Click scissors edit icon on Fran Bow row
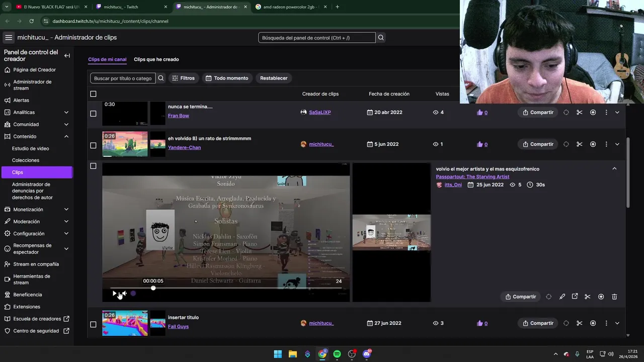 [579, 112]
